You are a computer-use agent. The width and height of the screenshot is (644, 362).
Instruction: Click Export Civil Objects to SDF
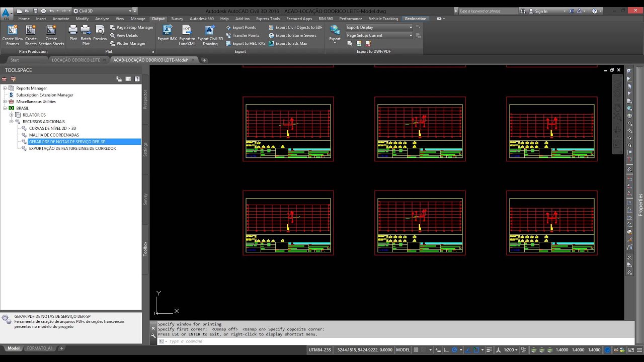click(295, 28)
